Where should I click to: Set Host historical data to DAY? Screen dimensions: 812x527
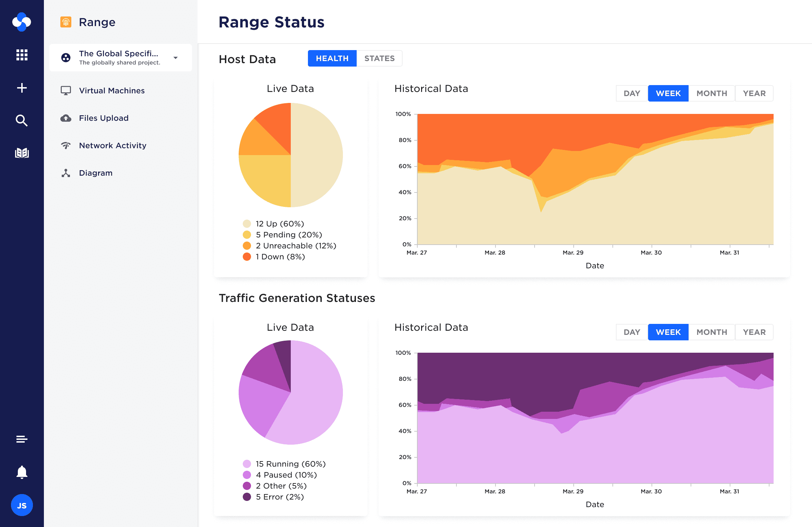[x=632, y=93]
